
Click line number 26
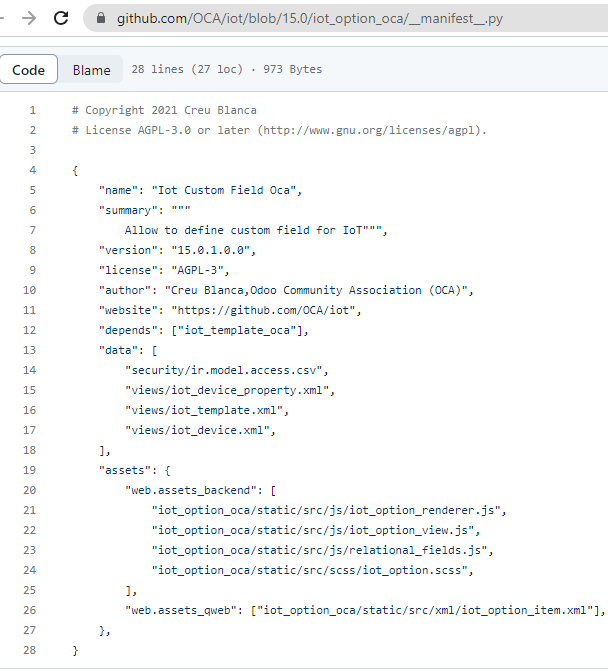click(x=30, y=610)
